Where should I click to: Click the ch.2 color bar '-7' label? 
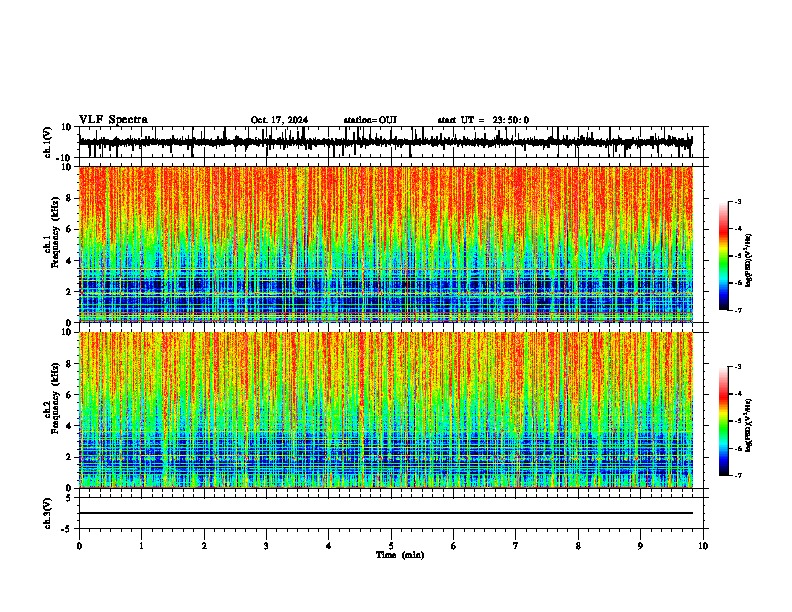coord(738,476)
